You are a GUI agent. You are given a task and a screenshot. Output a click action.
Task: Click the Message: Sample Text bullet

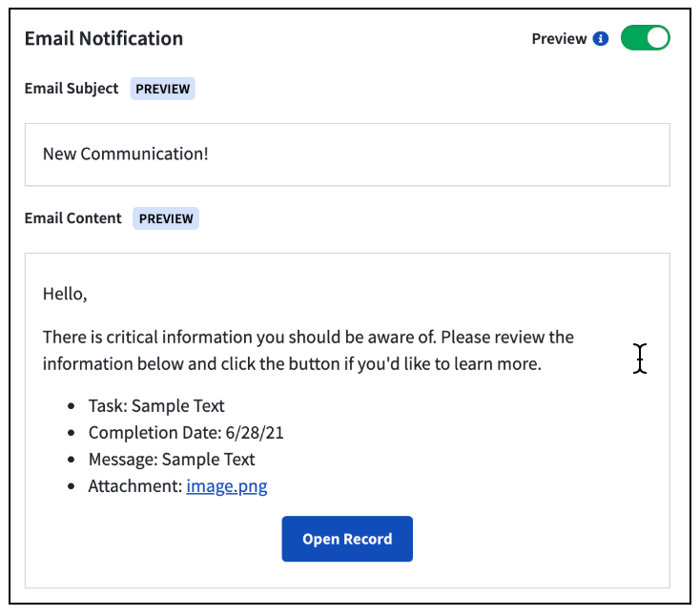coord(172,460)
